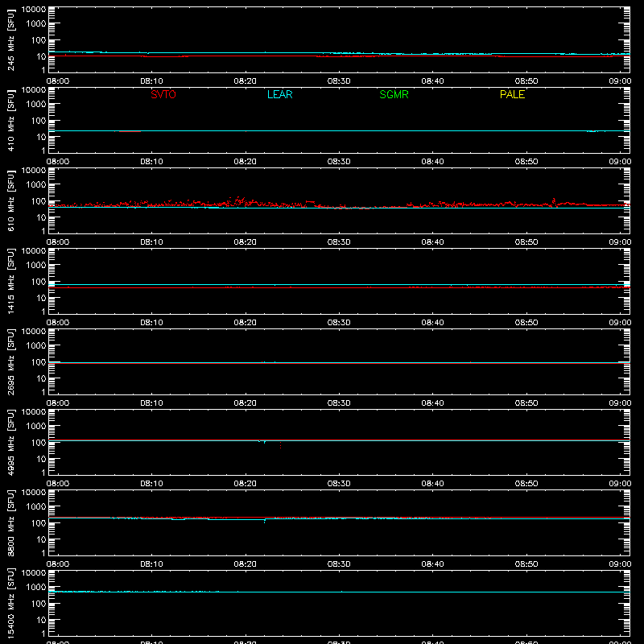Click 08:30 under the 610 MHz panel
Image resolution: width=644 pixels, height=644 pixels.
coord(339,242)
